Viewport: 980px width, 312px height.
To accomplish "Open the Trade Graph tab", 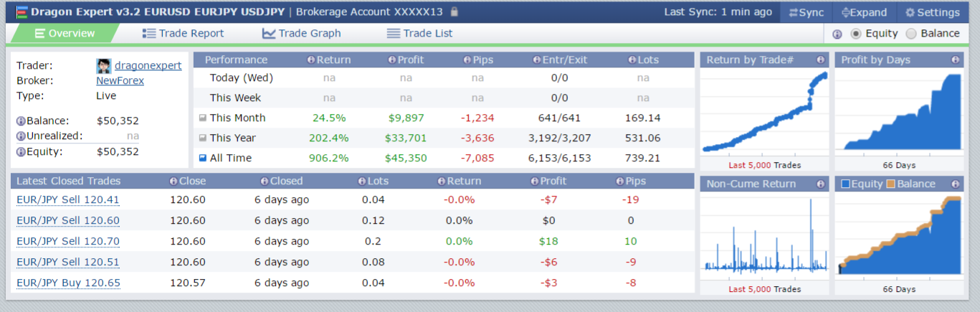I will [301, 33].
